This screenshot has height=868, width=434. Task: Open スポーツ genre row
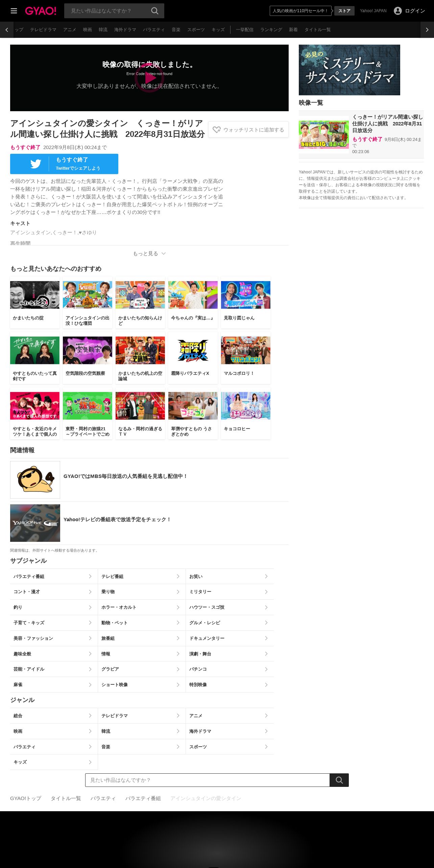tap(230, 747)
